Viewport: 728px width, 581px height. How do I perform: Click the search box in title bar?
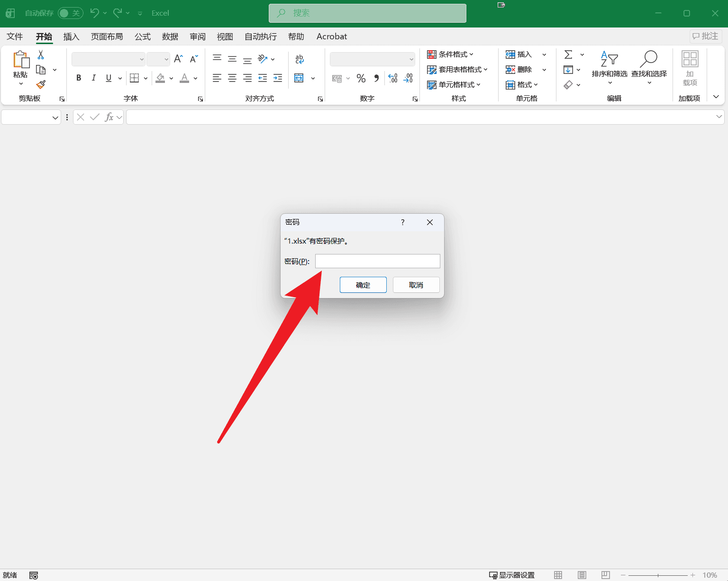(367, 13)
